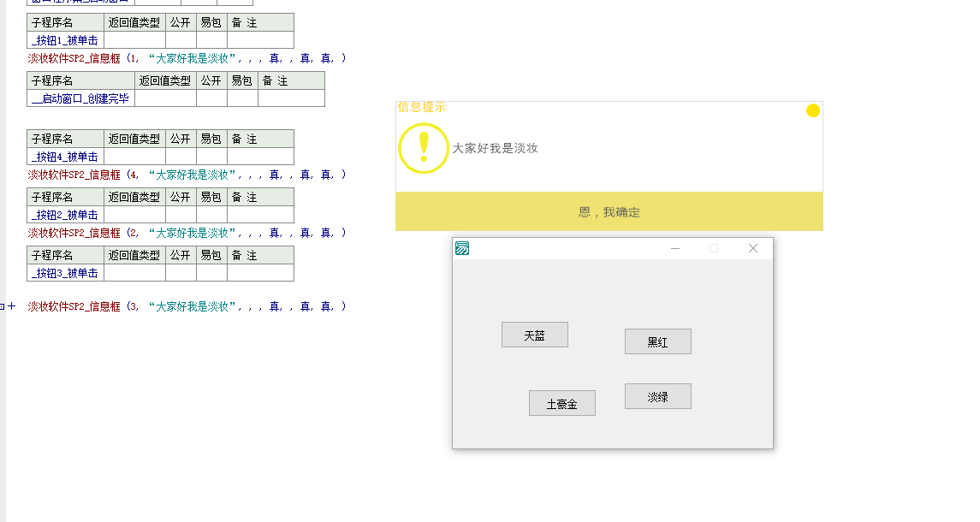This screenshot has width=980, height=522.
Task: Toggle the 公开 cell for _按钮3_被单击
Action: click(x=181, y=273)
